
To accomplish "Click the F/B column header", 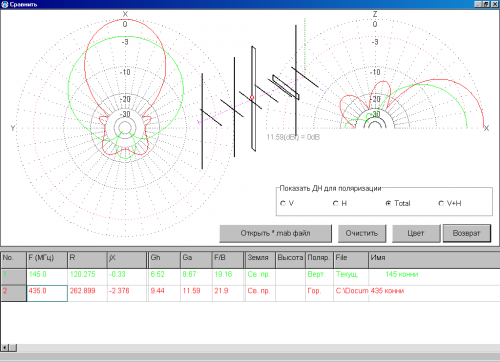I will click(228, 260).
